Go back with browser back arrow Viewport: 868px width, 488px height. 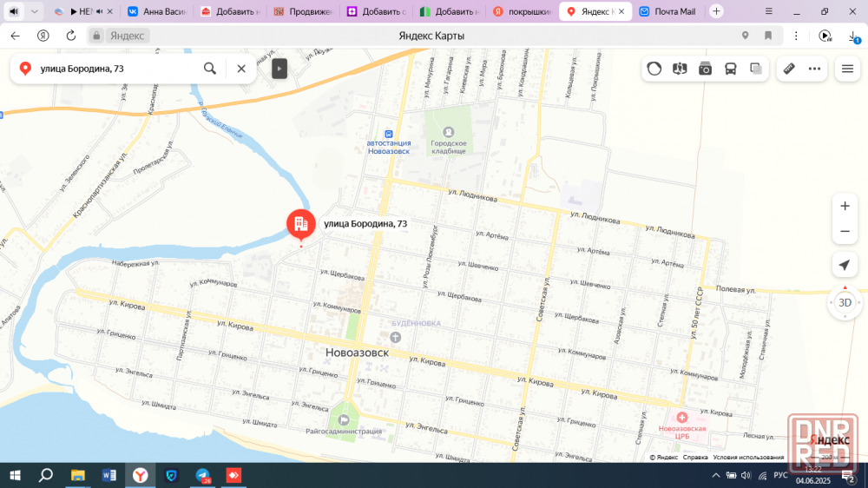pos(15,36)
